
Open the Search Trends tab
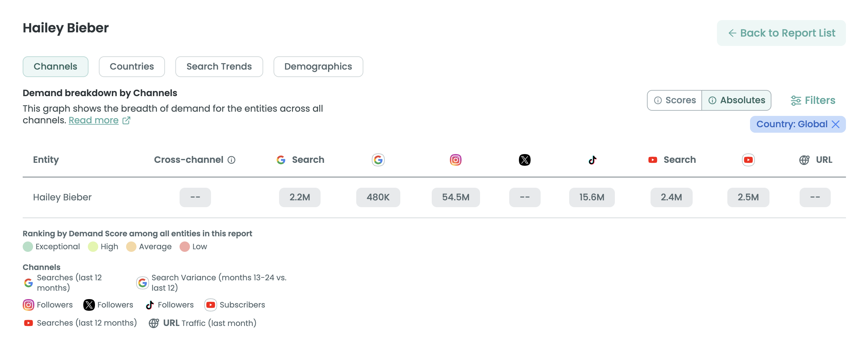(x=219, y=67)
